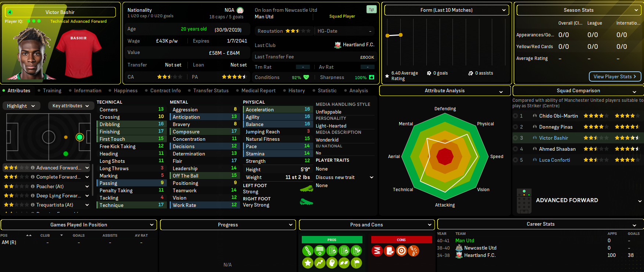Click the broken chain icon in Cons
The width and height of the screenshot is (644, 272).
[414, 251]
